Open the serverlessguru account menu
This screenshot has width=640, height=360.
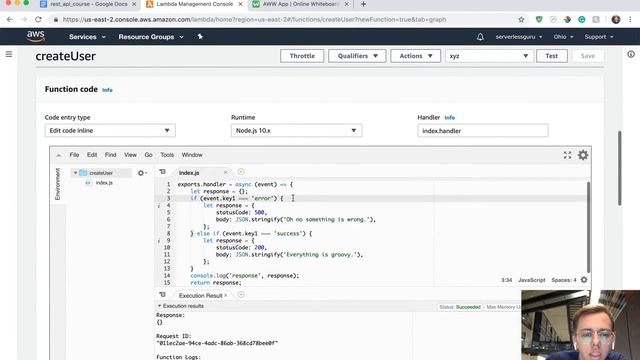pos(519,37)
